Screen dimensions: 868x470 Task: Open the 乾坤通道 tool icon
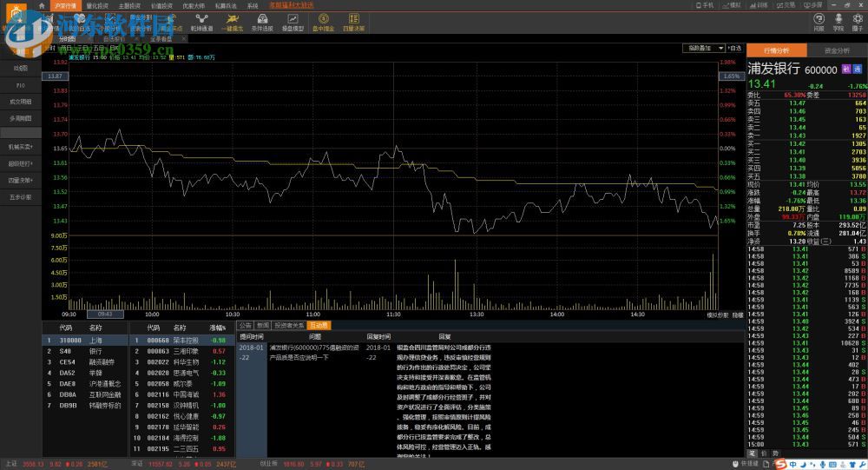[x=201, y=23]
